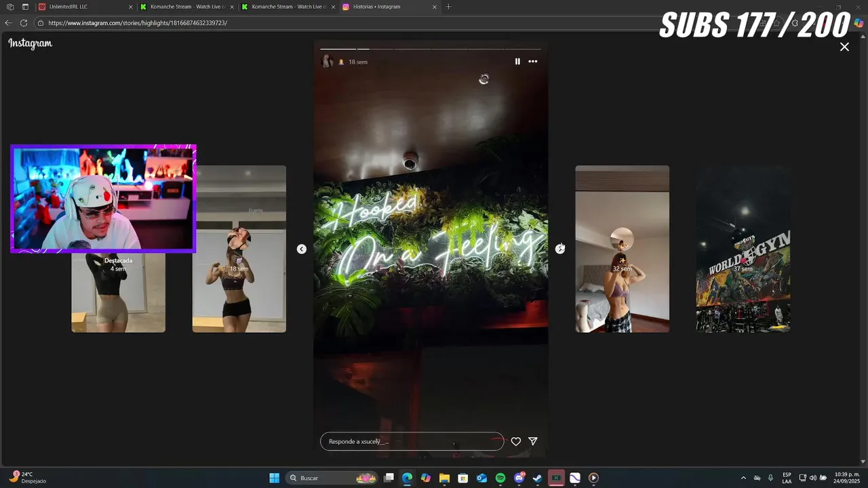Image resolution: width=868 pixels, height=488 pixels.
Task: Open the '37 sem' World Gym highlight thumbnail
Action: tap(743, 249)
